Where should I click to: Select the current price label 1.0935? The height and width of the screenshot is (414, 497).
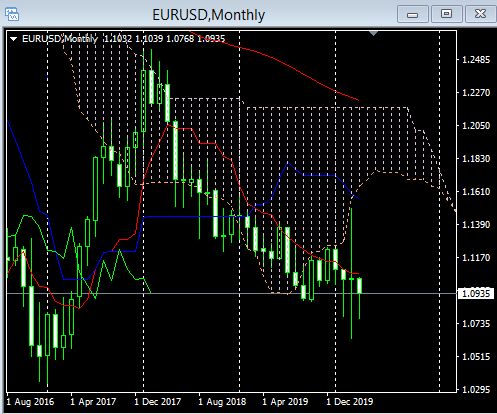(476, 294)
